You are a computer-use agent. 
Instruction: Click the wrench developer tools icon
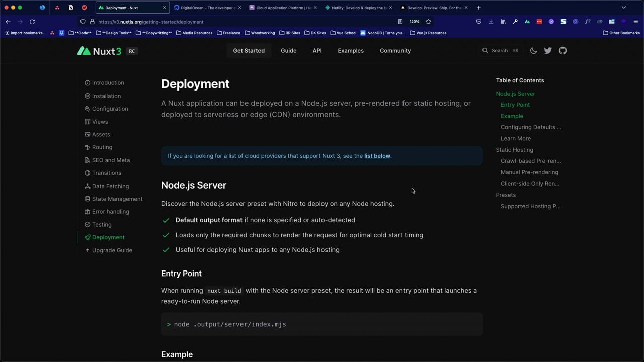pyautogui.click(x=515, y=22)
